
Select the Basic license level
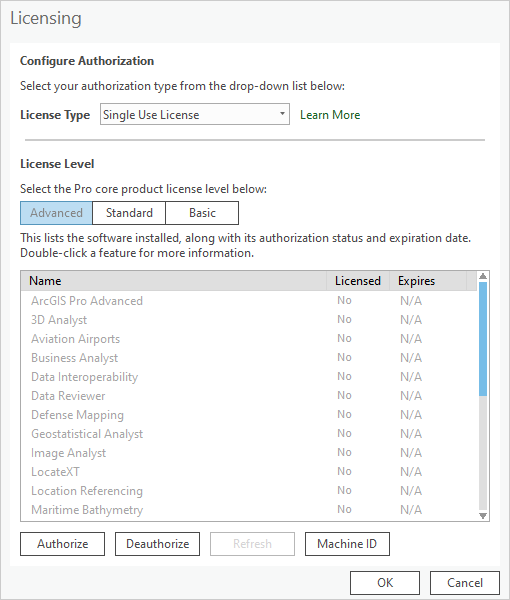[x=202, y=213]
